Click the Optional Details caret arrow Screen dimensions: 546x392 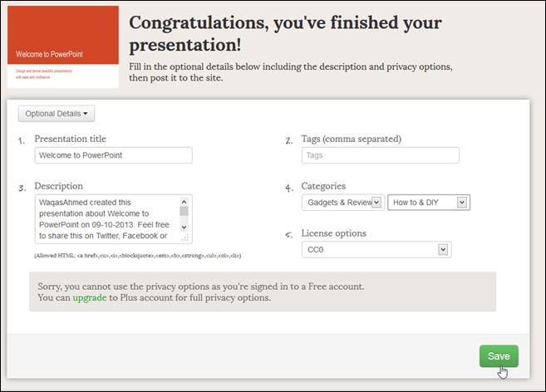point(86,114)
